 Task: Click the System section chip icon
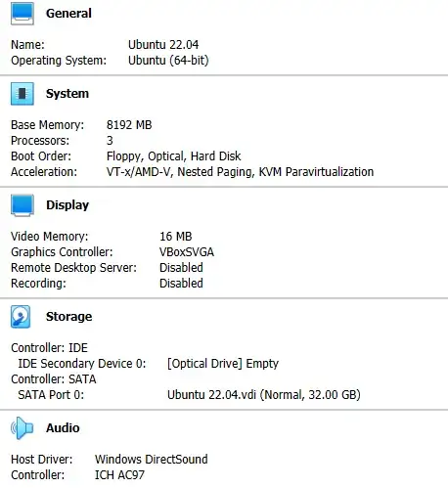pos(22,94)
